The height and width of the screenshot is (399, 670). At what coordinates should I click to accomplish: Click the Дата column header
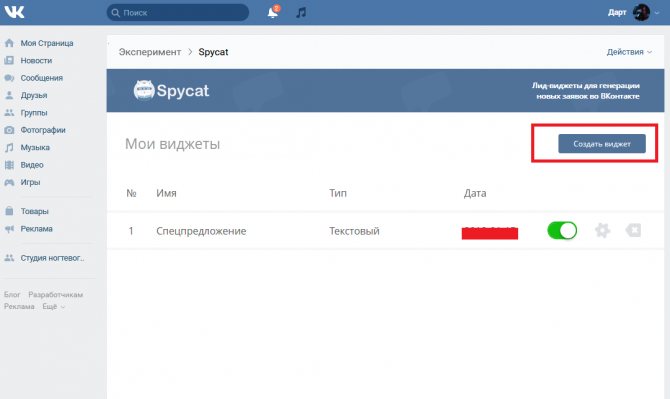point(475,194)
